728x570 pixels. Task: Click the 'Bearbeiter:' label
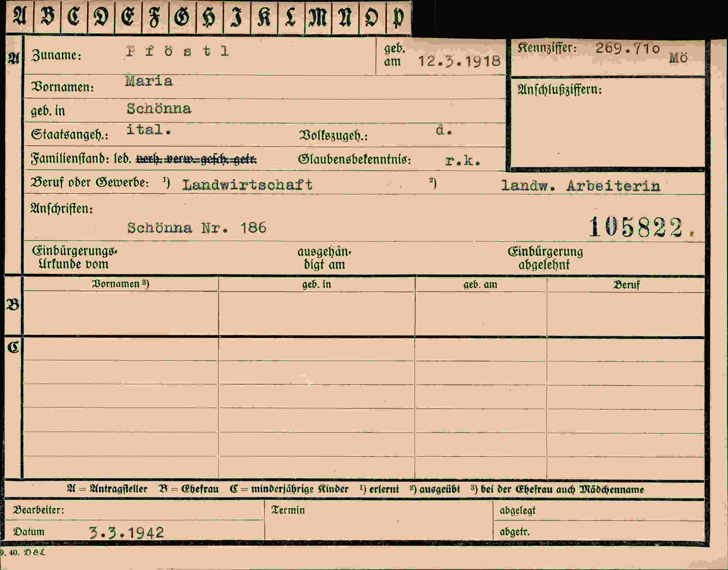point(38,510)
